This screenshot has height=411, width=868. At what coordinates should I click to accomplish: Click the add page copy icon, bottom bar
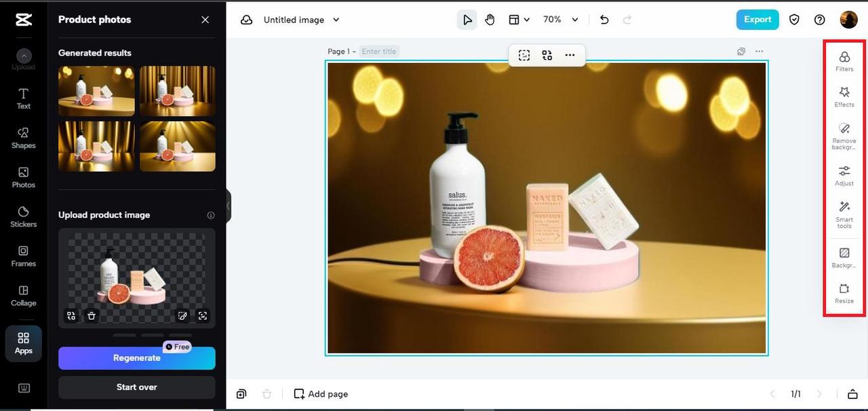click(x=242, y=394)
